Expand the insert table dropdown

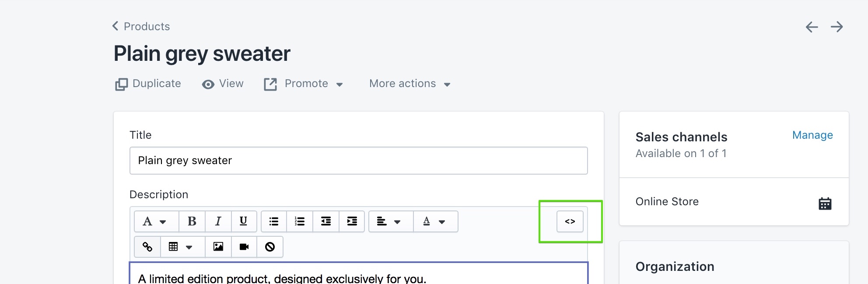pos(183,247)
